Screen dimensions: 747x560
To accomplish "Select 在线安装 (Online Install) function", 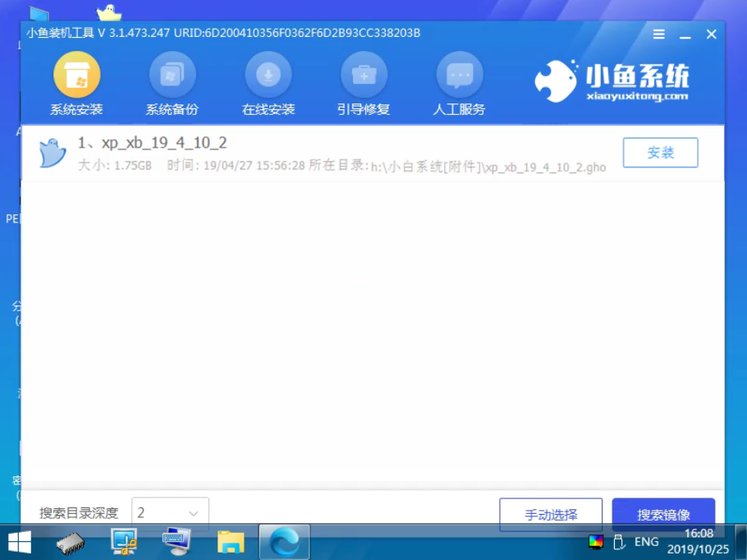I will pyautogui.click(x=268, y=82).
